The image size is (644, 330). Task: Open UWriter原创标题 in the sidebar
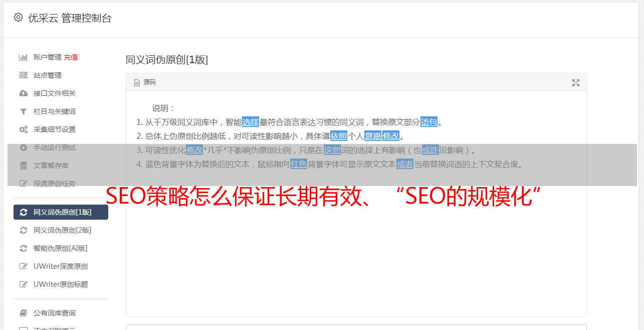[x=61, y=284]
